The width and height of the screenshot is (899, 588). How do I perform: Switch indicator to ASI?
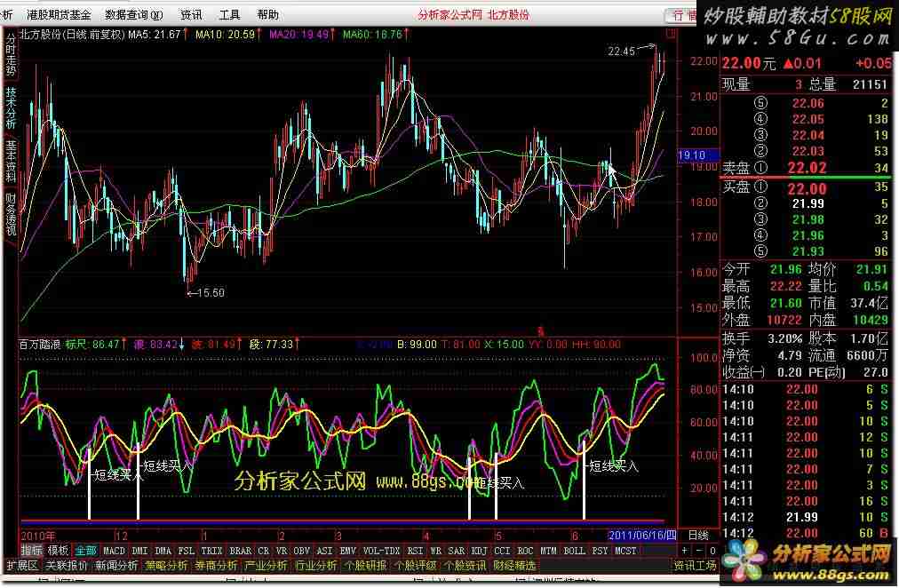tap(324, 551)
